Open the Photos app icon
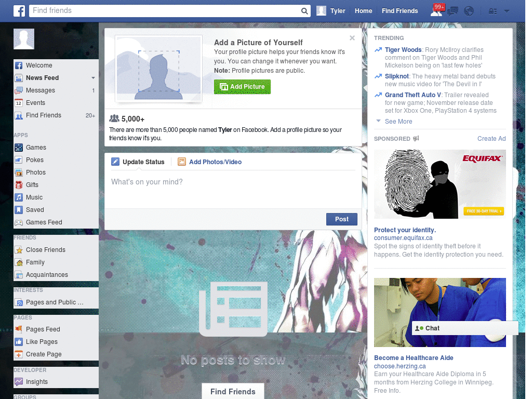 [19, 172]
